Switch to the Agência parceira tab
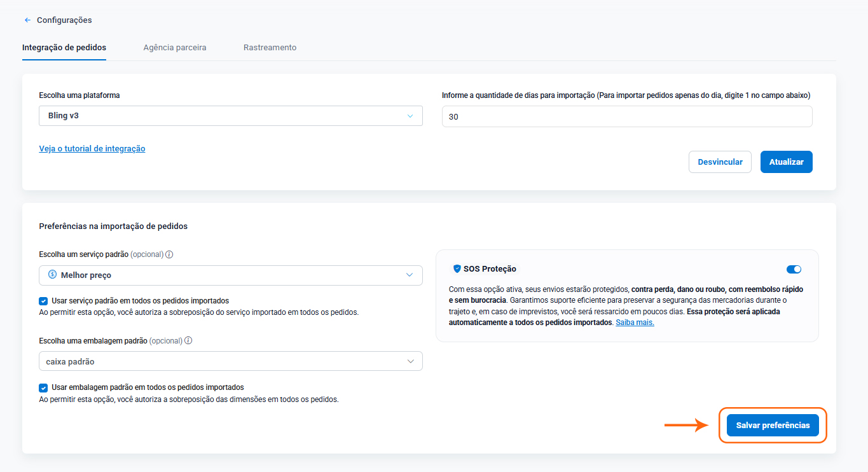868x472 pixels. point(175,48)
